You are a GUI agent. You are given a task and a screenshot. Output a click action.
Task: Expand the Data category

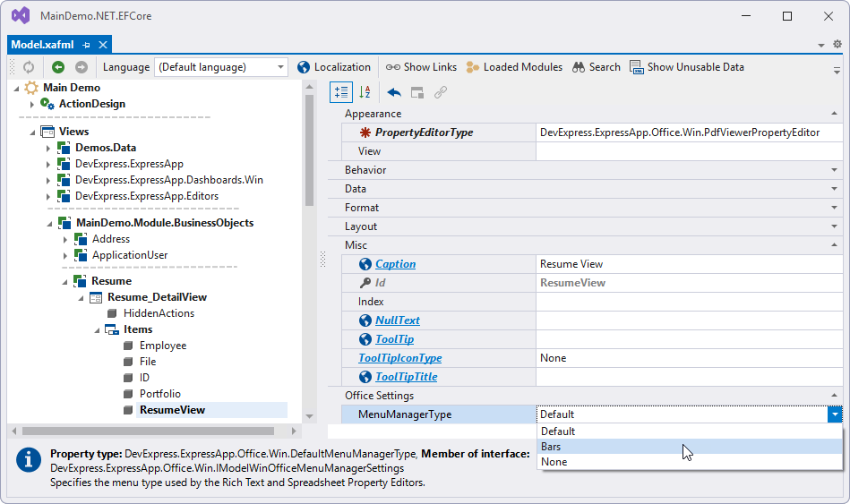click(x=834, y=189)
